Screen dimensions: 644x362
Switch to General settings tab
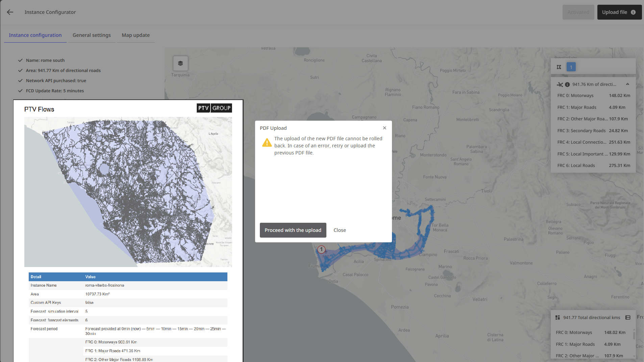92,35
